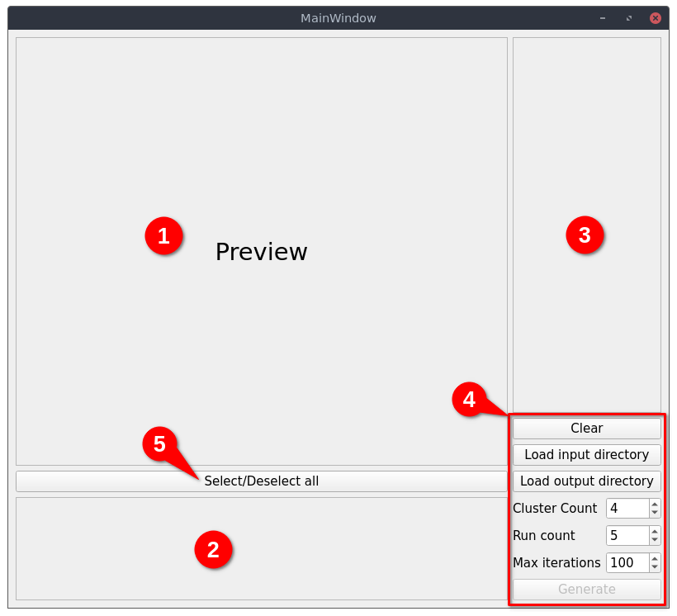677x616 pixels.
Task: Open Load input directory dialog
Action: [x=586, y=454]
